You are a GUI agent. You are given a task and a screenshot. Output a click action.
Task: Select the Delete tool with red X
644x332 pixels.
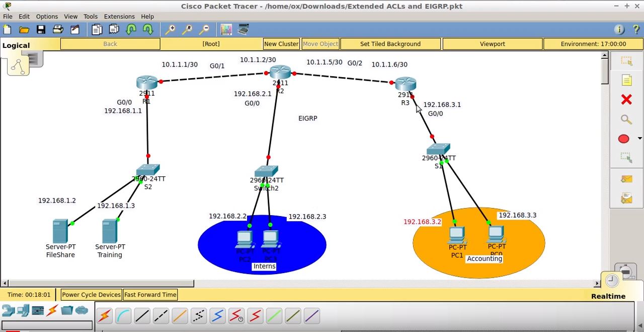626,99
